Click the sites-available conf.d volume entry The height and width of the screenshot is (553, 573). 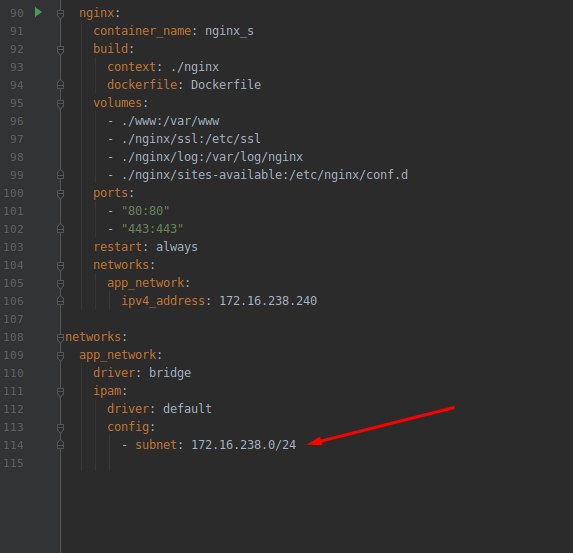coord(265,175)
